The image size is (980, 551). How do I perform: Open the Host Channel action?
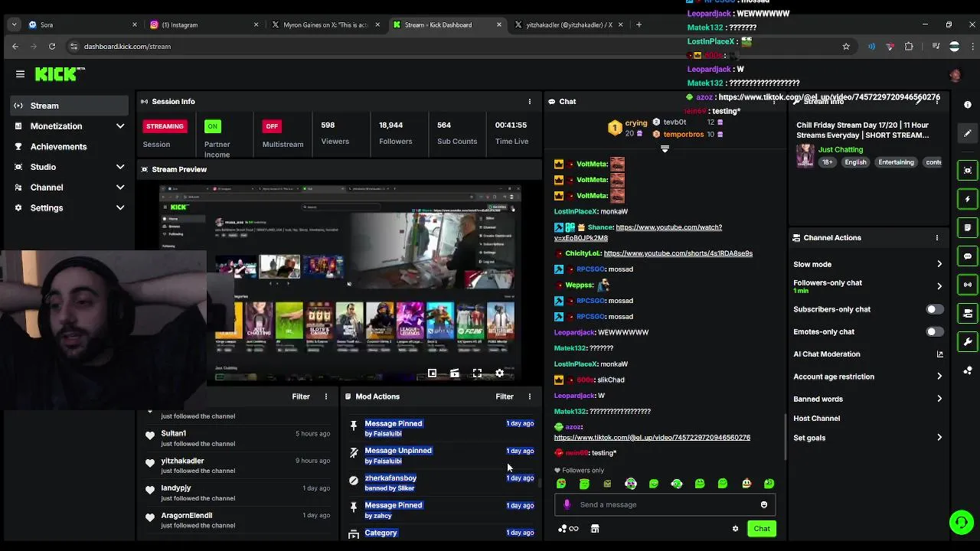817,419
